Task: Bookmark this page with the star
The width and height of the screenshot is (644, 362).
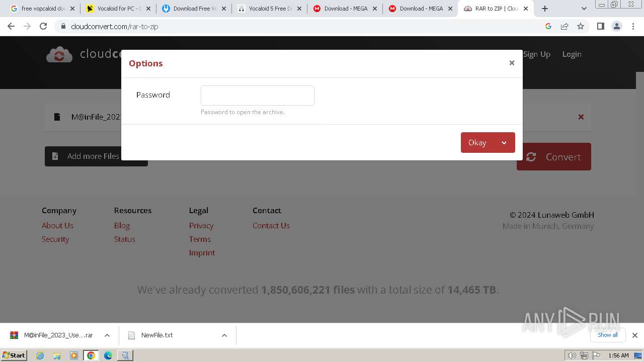Action: 581,26
